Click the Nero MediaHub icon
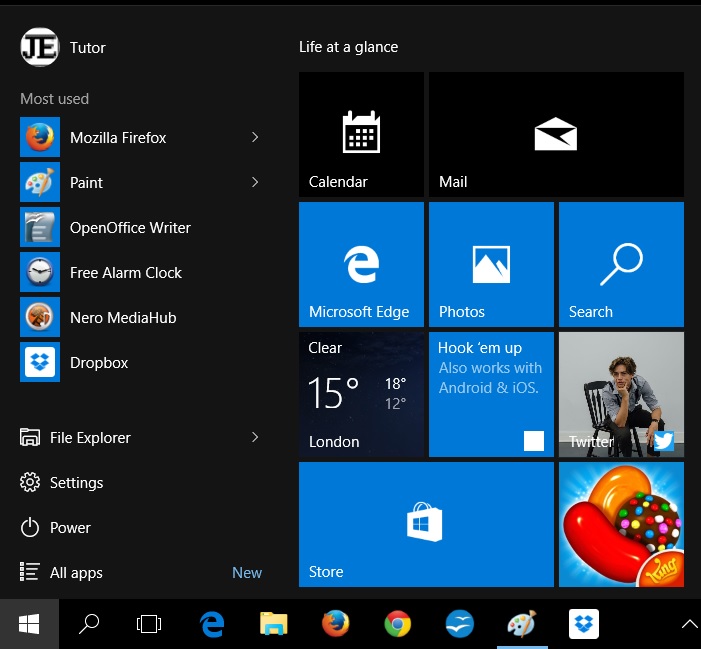The height and width of the screenshot is (649, 701). 40,317
